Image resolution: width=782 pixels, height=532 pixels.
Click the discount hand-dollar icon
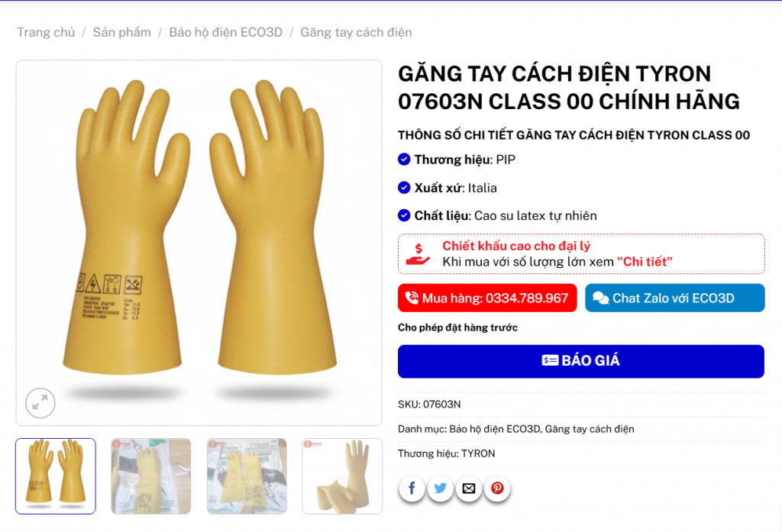(x=418, y=253)
